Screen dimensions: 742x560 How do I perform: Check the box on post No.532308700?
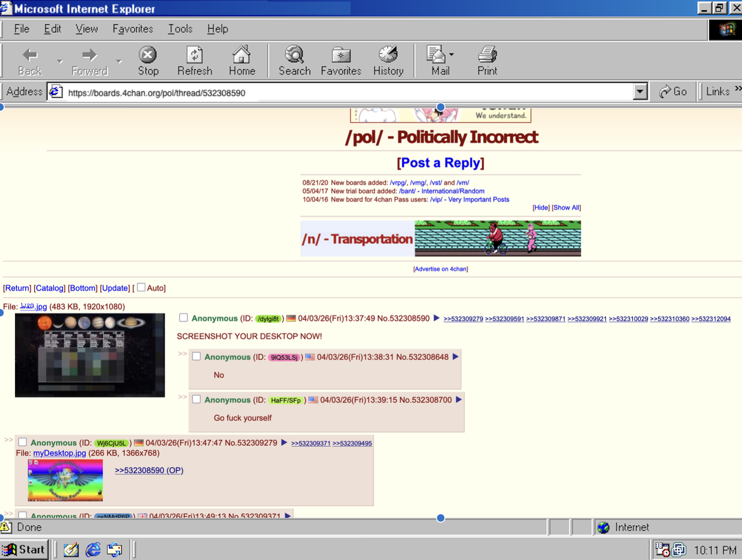pos(196,399)
